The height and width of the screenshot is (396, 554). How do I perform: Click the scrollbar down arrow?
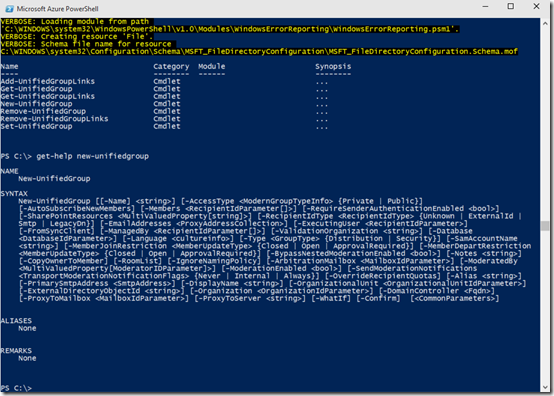click(x=545, y=387)
